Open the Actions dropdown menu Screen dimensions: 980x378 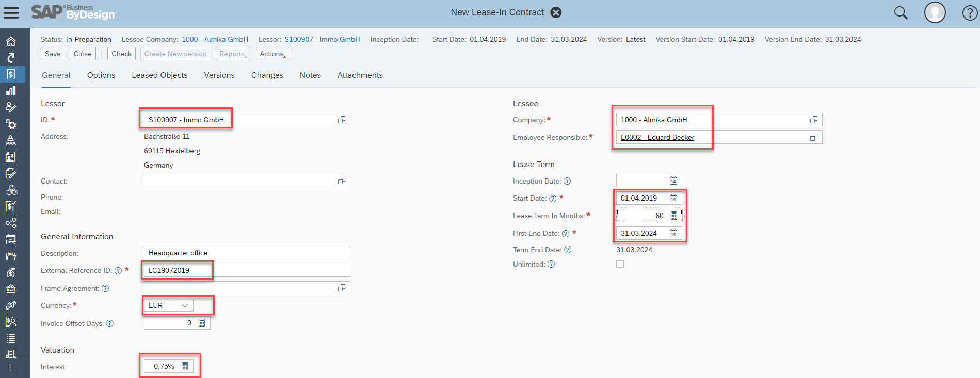[272, 54]
